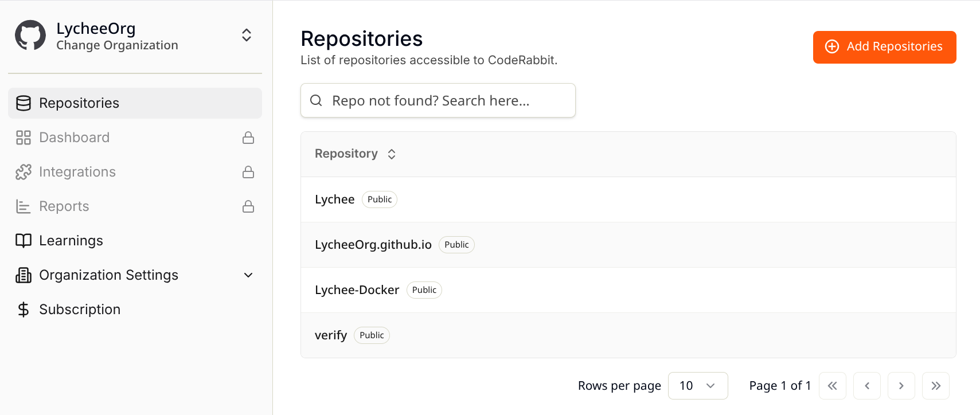Click the lock icon beside Reports
This screenshot has height=415, width=980.
coord(248,206)
